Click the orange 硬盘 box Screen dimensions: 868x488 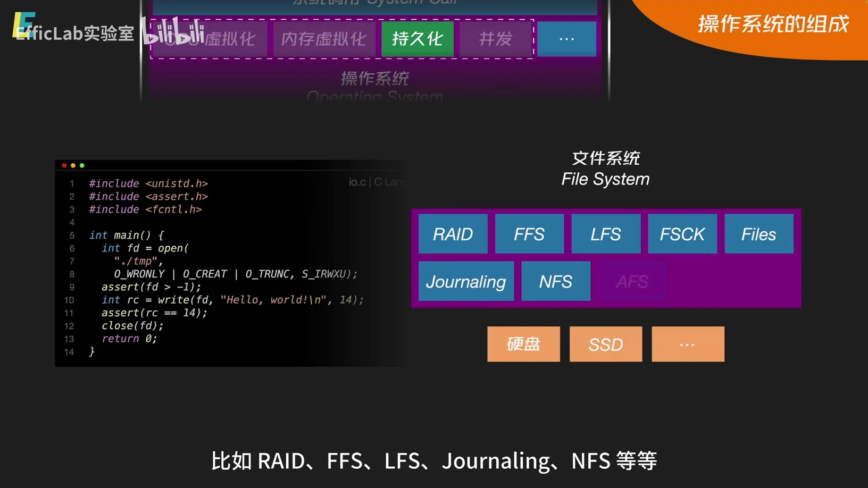(523, 344)
